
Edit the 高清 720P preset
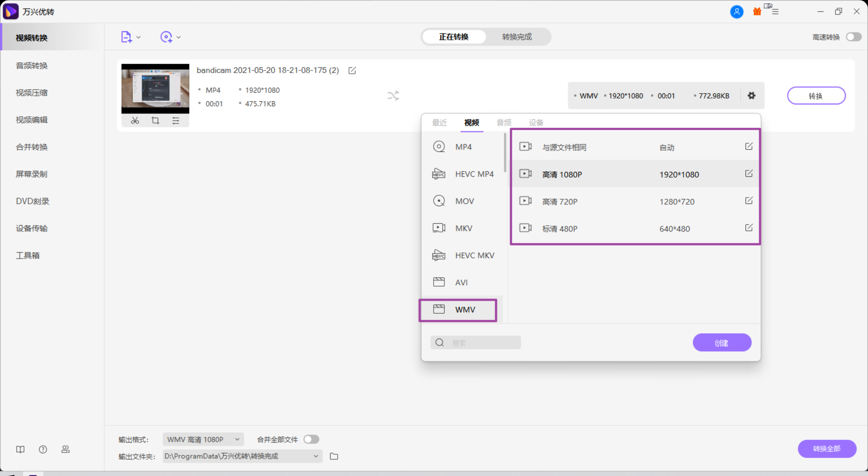pos(749,201)
